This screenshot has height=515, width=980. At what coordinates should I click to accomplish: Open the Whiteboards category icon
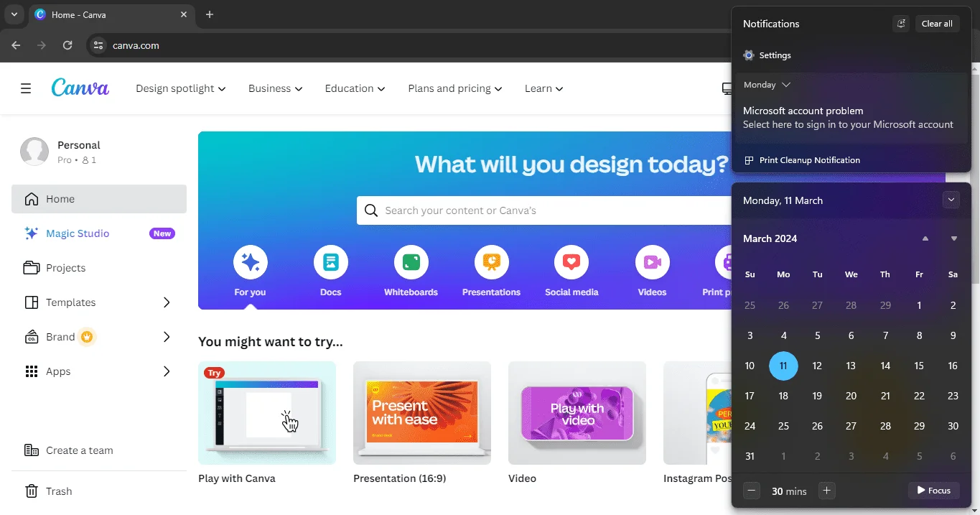[411, 263]
